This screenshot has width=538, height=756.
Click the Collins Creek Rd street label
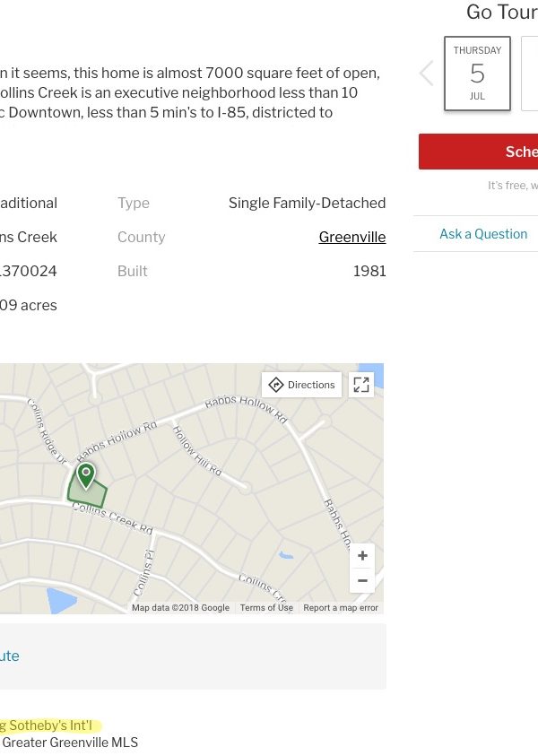click(112, 518)
